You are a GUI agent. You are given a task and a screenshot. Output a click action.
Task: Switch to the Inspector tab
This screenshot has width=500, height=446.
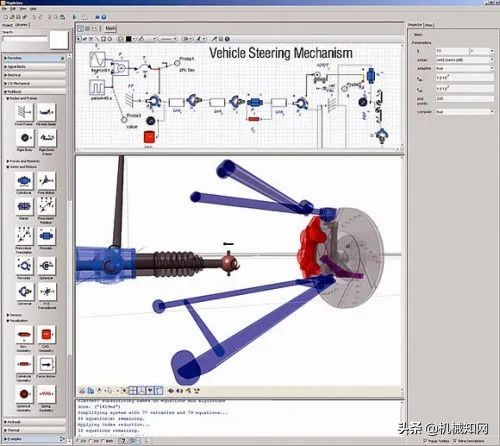(x=415, y=25)
